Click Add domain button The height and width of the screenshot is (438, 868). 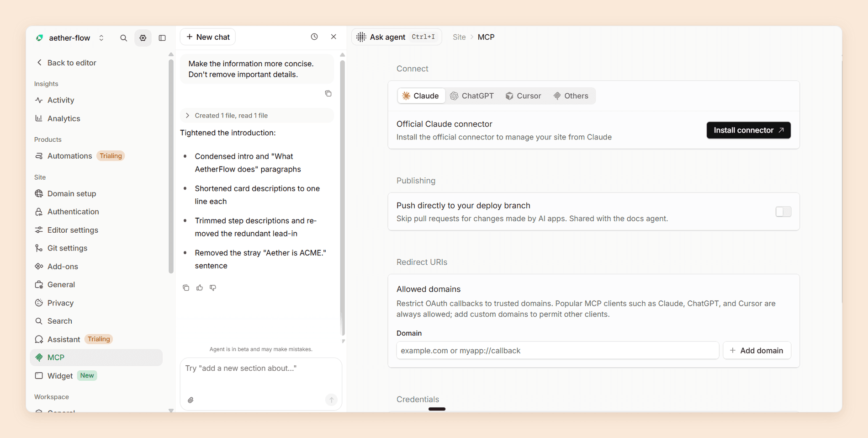[x=757, y=351]
